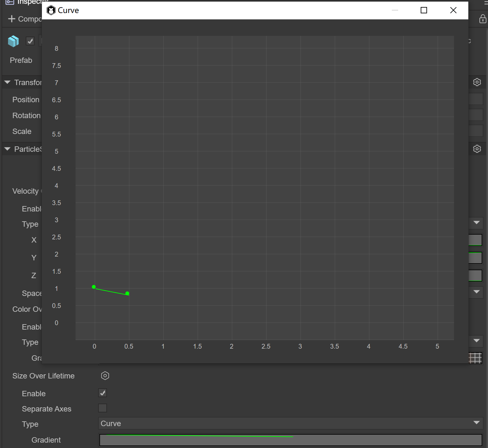
Task: Uncheck Enable under Size Over Lifetime
Action: point(103,393)
